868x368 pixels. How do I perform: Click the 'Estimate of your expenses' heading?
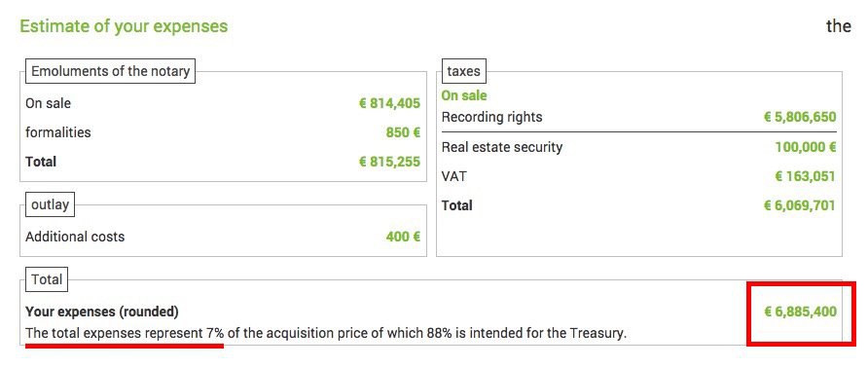(x=124, y=26)
